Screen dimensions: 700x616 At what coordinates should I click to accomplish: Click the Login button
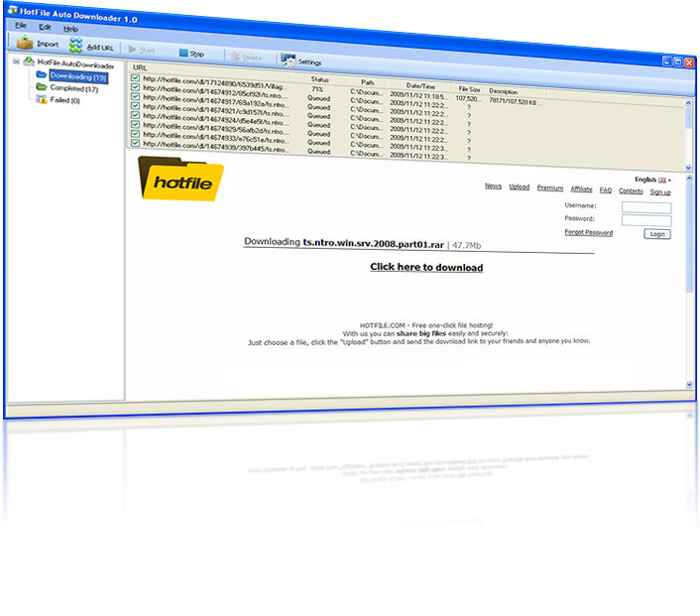coord(657,234)
